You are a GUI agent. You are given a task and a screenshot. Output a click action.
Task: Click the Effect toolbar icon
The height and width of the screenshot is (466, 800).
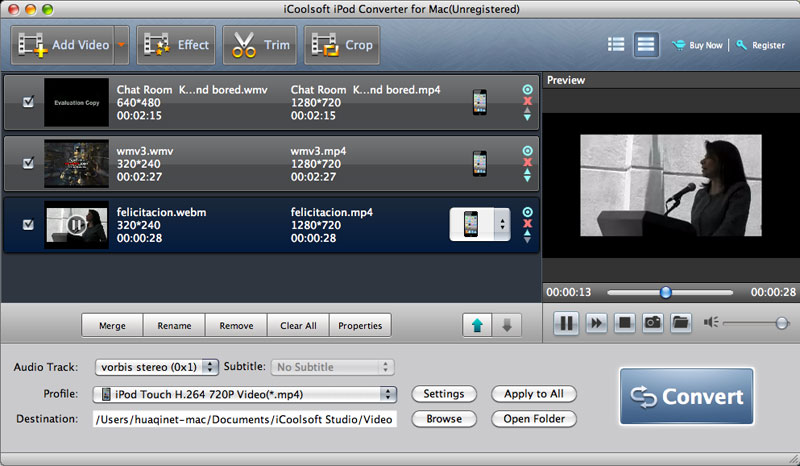pos(175,45)
